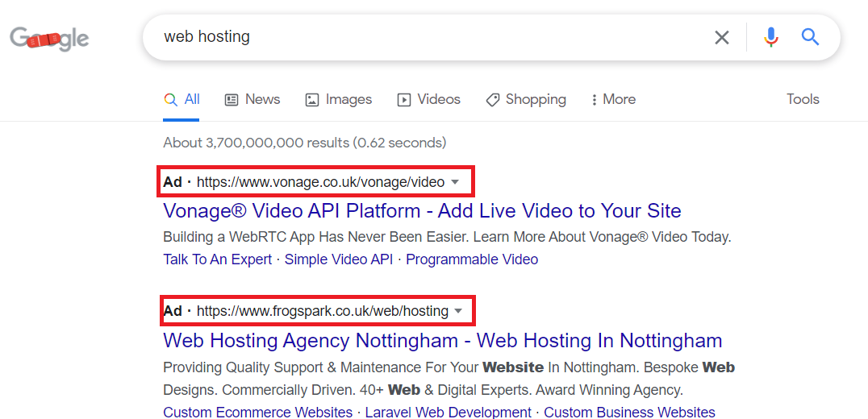This screenshot has width=868, height=419.
Task: Start voice search with microphone icon
Action: tap(771, 37)
